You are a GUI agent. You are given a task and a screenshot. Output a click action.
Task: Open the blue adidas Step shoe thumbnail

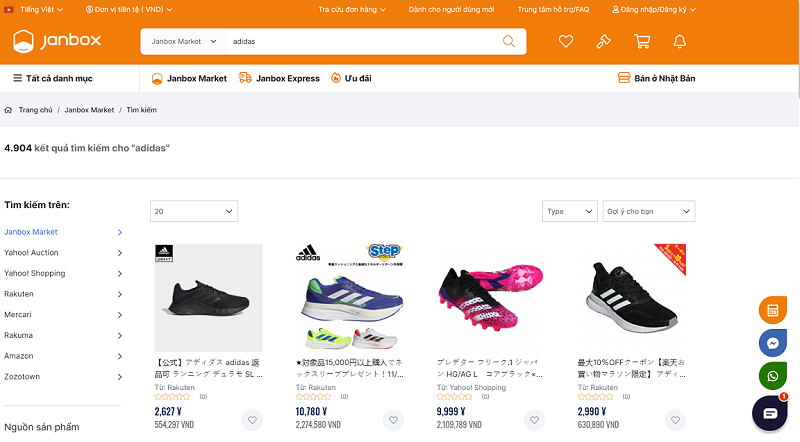349,298
